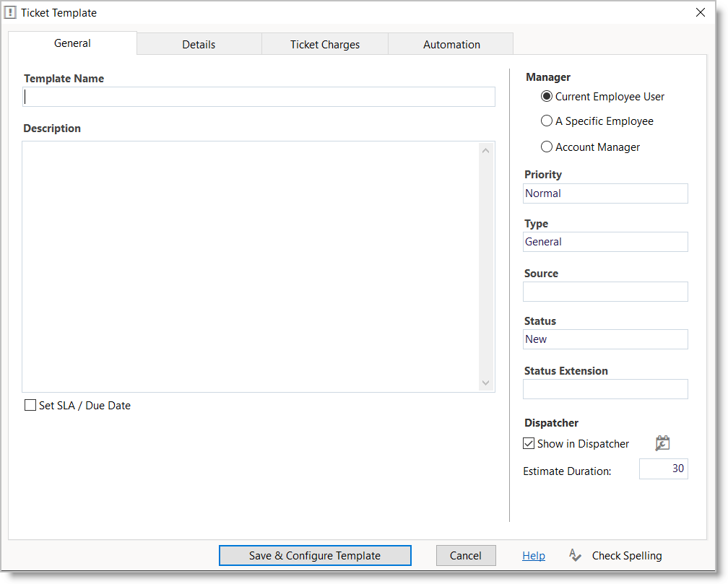Viewport: 728px width, 584px height.
Task: Expand the Status dropdown showing New
Action: [x=605, y=339]
